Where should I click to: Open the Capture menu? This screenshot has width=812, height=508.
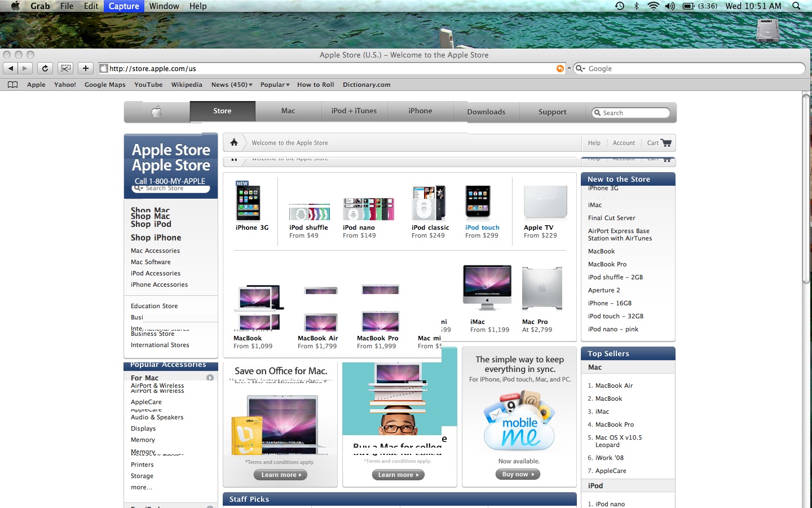coord(123,6)
